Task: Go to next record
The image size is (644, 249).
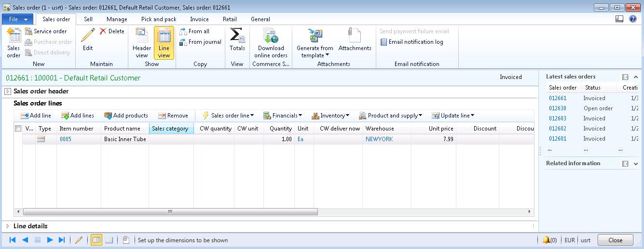Action: point(50,240)
